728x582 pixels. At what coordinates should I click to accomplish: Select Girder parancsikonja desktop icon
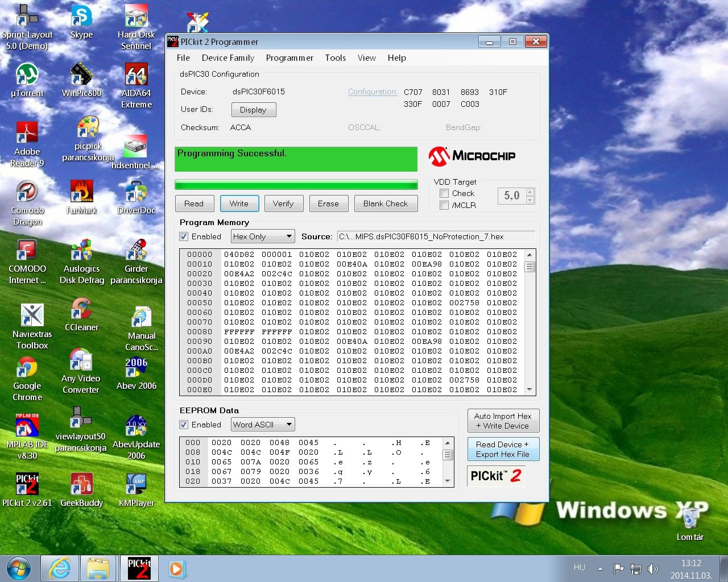click(136, 261)
